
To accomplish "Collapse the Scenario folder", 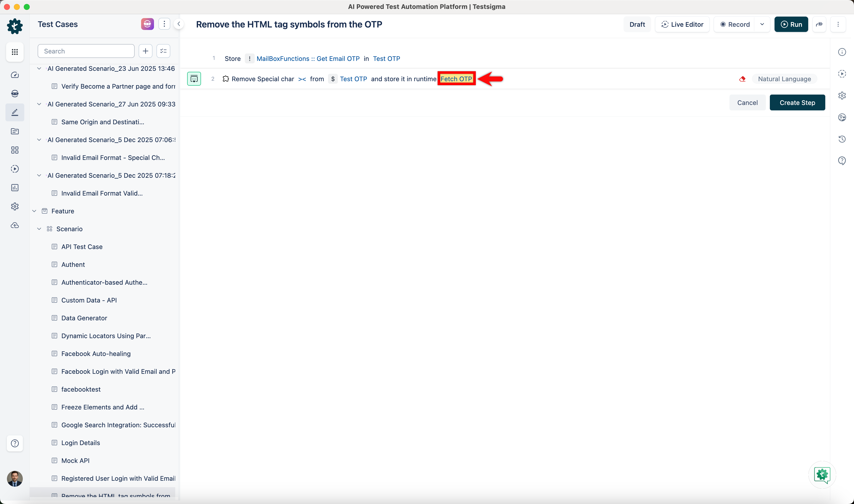I will (39, 229).
